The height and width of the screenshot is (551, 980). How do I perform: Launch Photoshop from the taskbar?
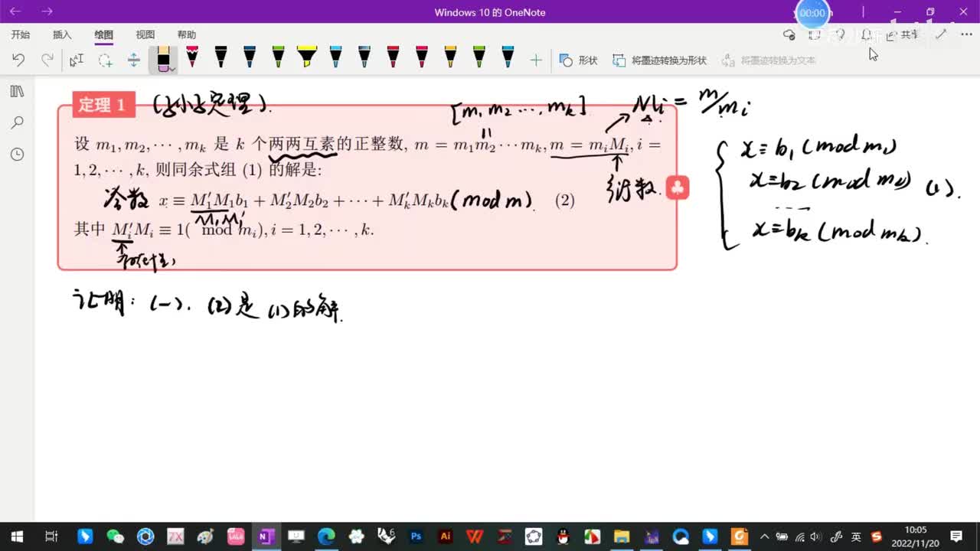tap(416, 536)
